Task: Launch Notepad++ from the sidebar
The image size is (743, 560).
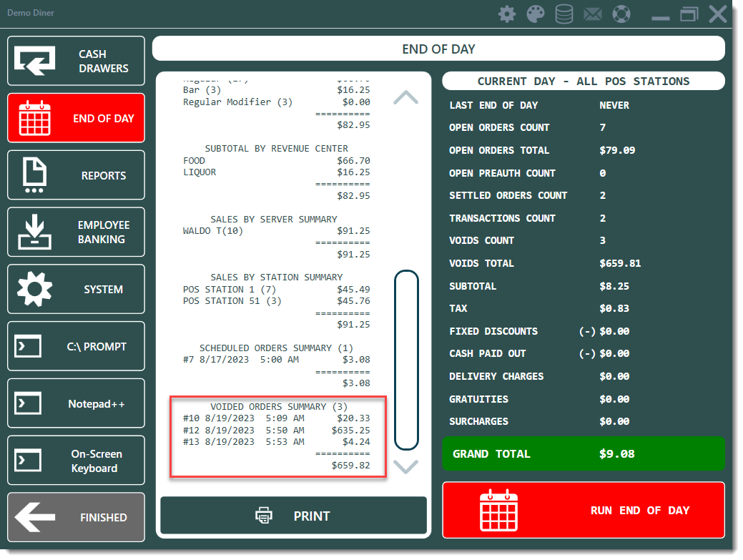Action: [x=76, y=403]
